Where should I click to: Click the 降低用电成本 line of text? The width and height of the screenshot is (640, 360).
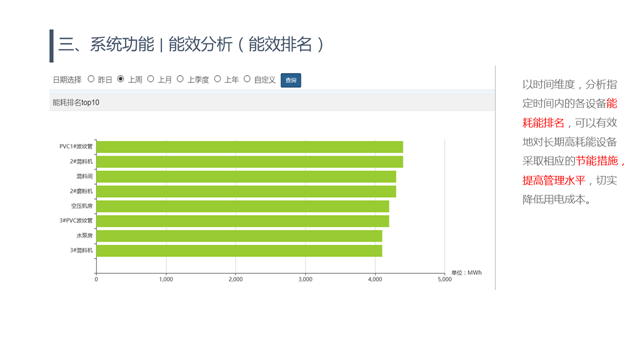coord(556,199)
